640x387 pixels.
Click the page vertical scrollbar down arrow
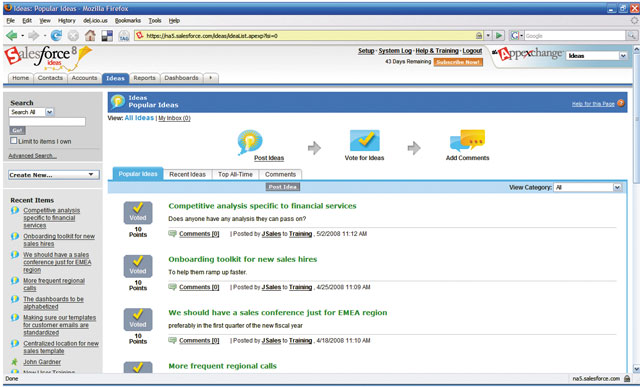click(x=636, y=368)
